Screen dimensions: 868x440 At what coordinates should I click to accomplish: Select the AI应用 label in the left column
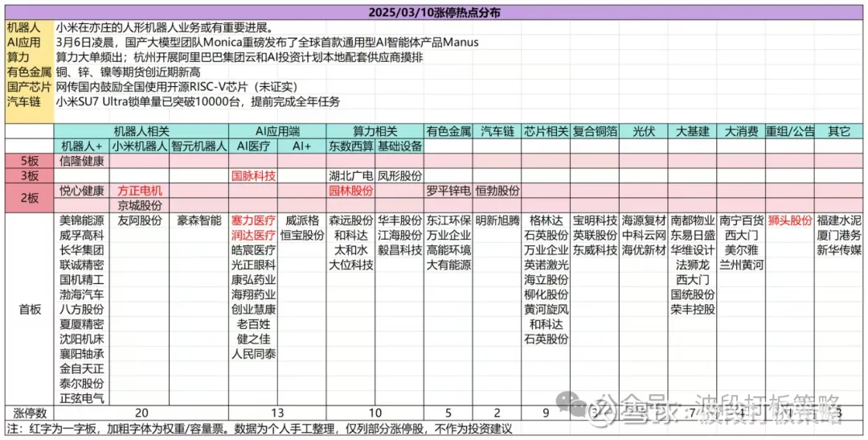coord(26,42)
